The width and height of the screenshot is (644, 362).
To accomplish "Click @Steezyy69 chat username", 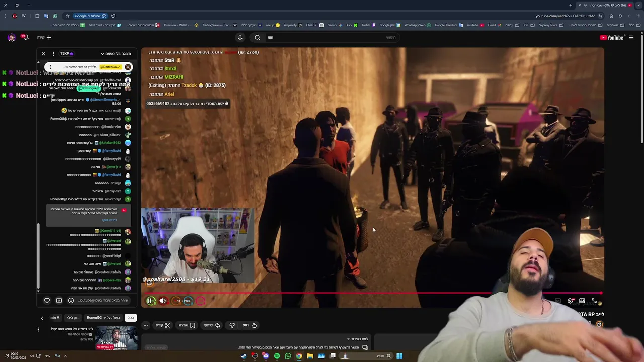I will coord(112,159).
